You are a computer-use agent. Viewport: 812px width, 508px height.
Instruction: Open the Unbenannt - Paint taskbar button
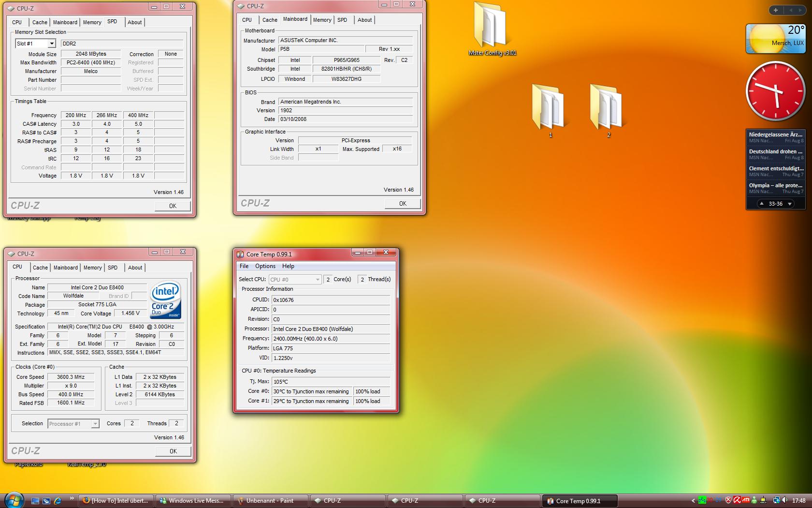pos(270,501)
